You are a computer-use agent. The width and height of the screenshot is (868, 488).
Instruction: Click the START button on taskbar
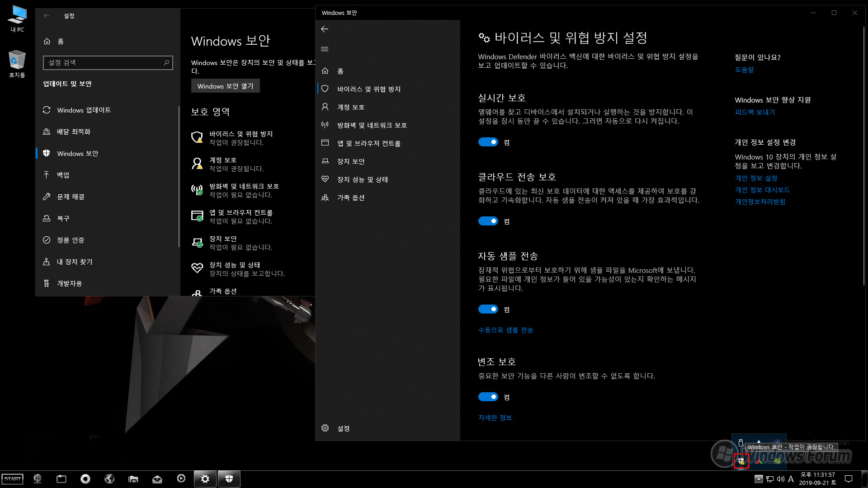pos(12,479)
